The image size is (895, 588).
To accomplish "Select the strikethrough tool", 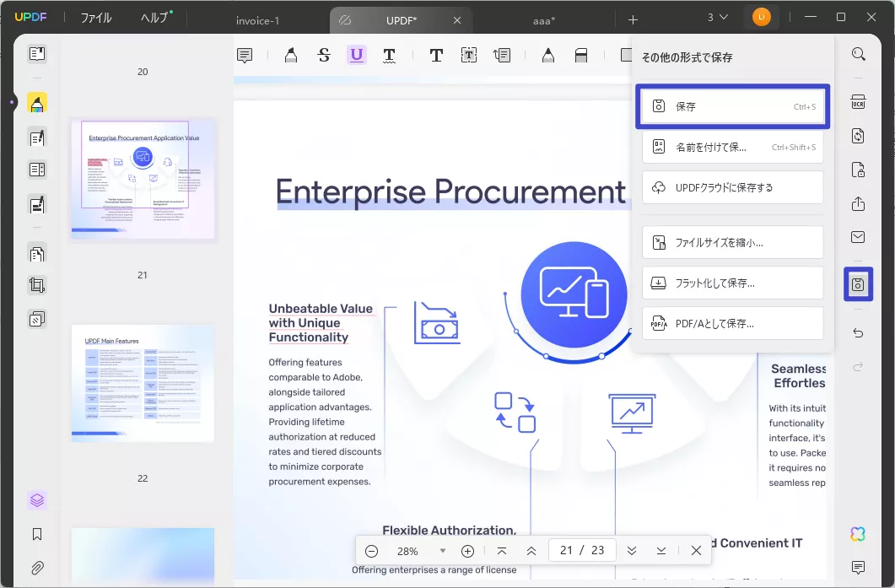I will (x=324, y=56).
